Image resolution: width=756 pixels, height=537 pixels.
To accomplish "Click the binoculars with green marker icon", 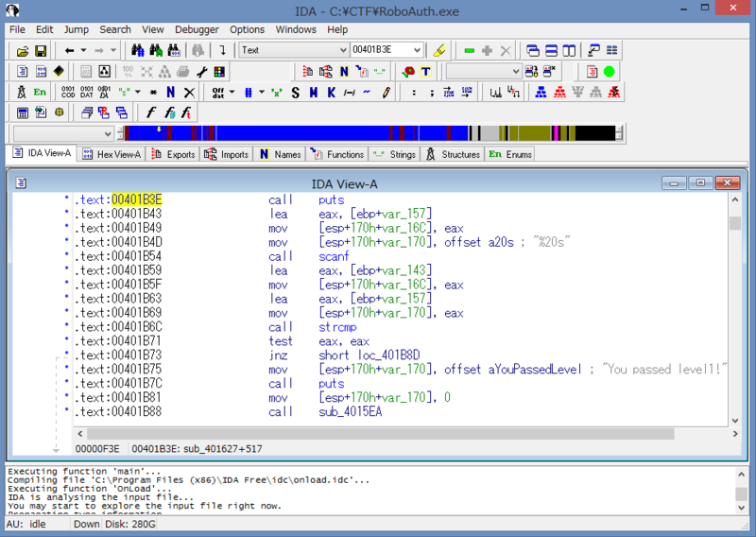I will tap(156, 50).
